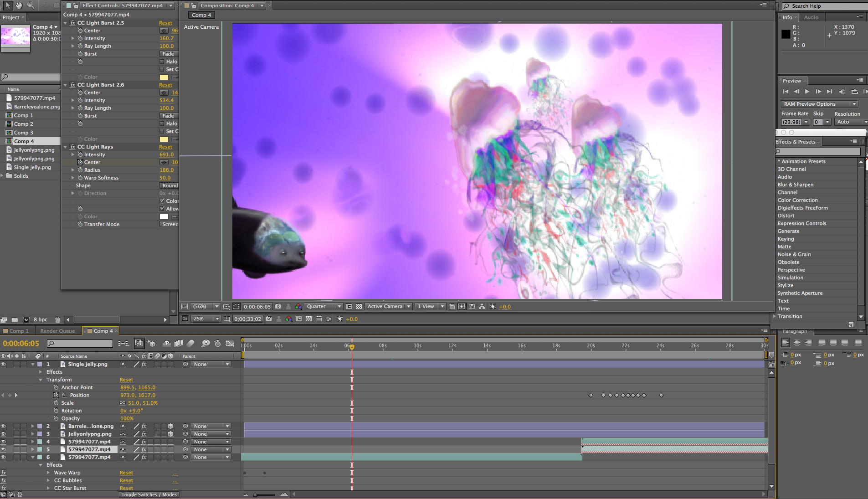Click the brainstorm lightbulb icon
This screenshot has width=868, height=499.
[x=206, y=344]
